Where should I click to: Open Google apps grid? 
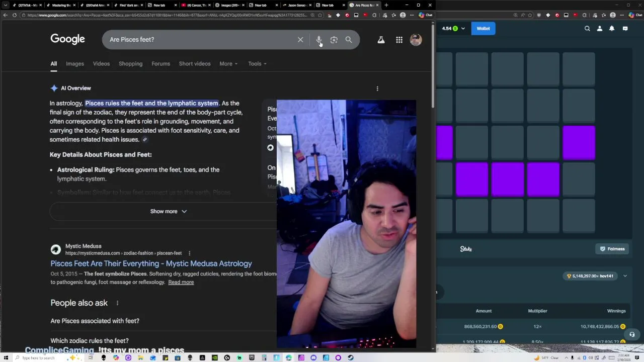[399, 40]
